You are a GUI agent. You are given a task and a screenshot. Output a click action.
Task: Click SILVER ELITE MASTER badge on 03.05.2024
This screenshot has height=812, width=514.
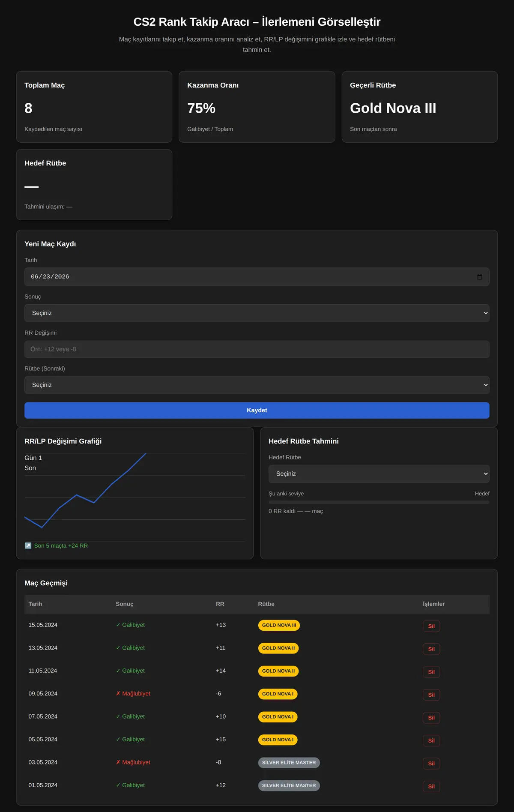tap(289, 763)
